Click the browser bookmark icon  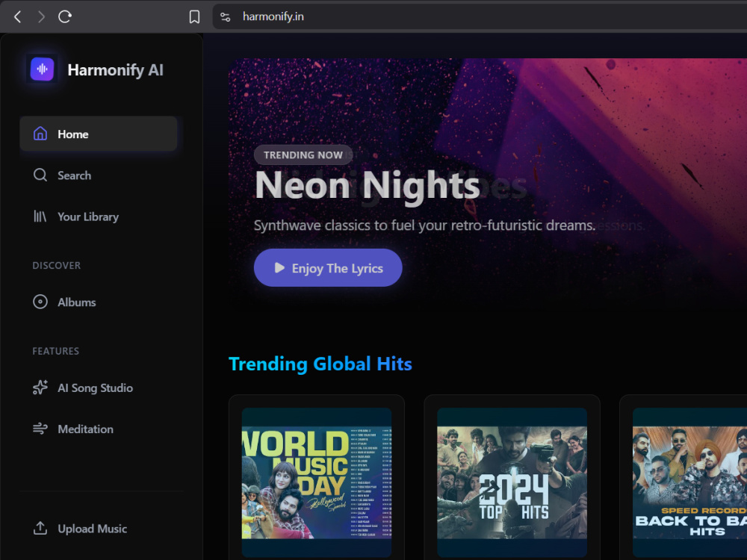tap(194, 16)
